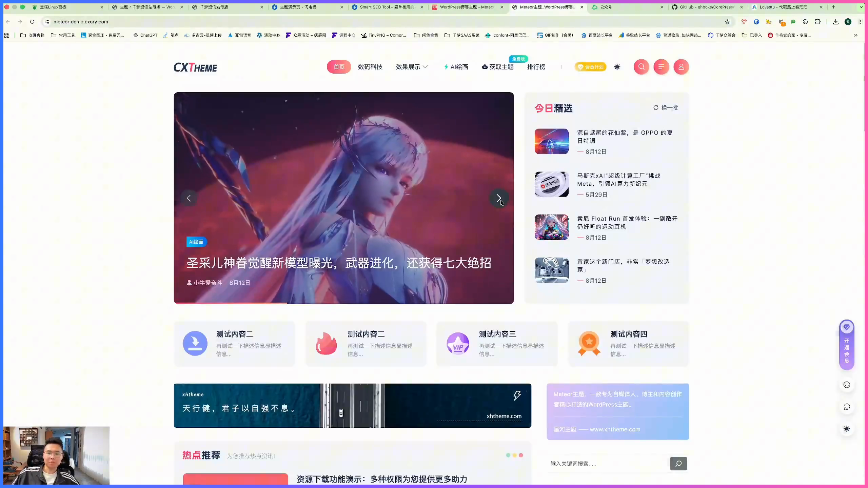Click the AI绘画 tag on slider
Screen dimensions: 868x488
(196, 242)
